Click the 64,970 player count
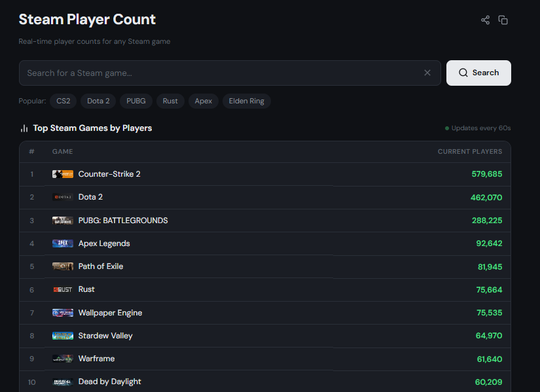The height and width of the screenshot is (392, 540). 489,336
